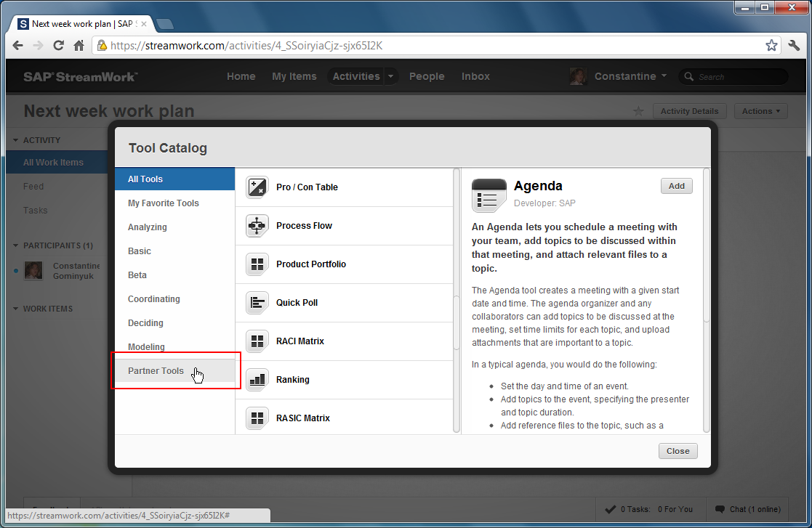Image resolution: width=812 pixels, height=528 pixels.
Task: Click the Process Flow tool icon
Action: 257,225
